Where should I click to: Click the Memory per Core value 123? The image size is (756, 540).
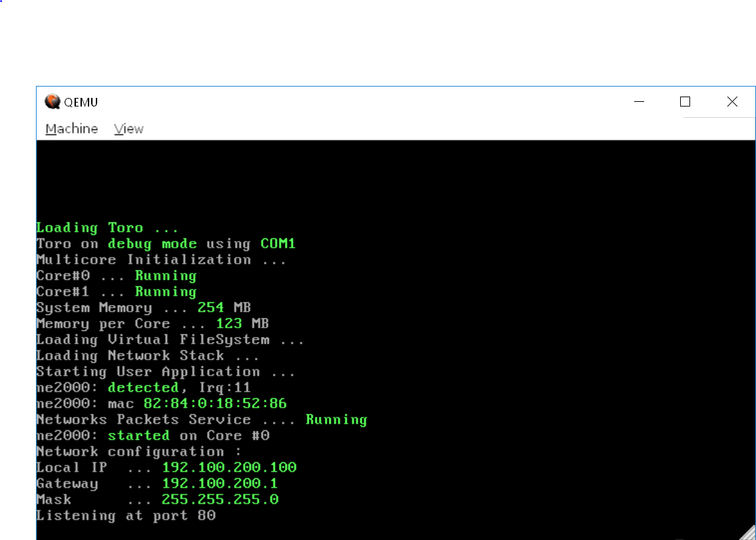[x=229, y=324]
